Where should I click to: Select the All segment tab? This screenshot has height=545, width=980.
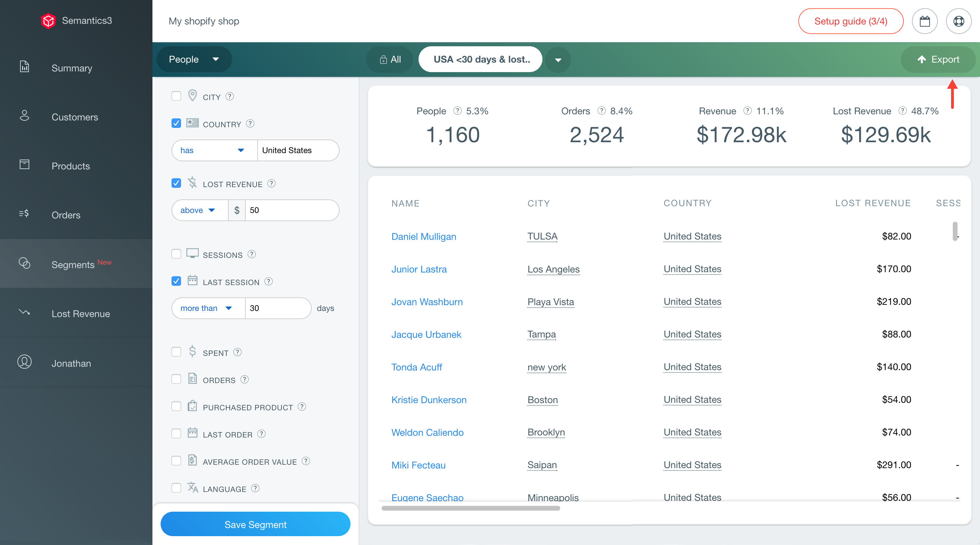(390, 59)
